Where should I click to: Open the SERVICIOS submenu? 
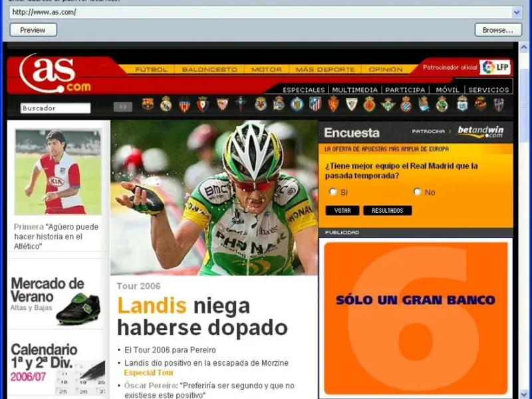tap(489, 90)
